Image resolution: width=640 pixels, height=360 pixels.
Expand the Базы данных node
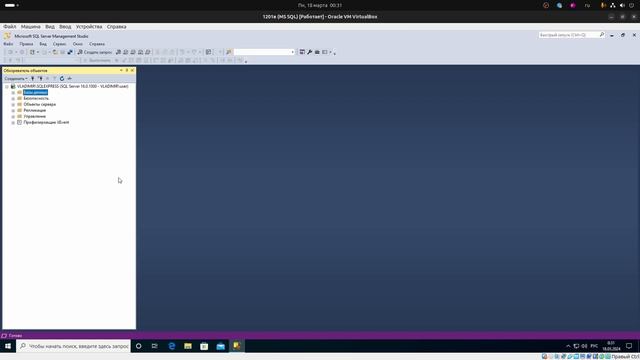coord(13,93)
